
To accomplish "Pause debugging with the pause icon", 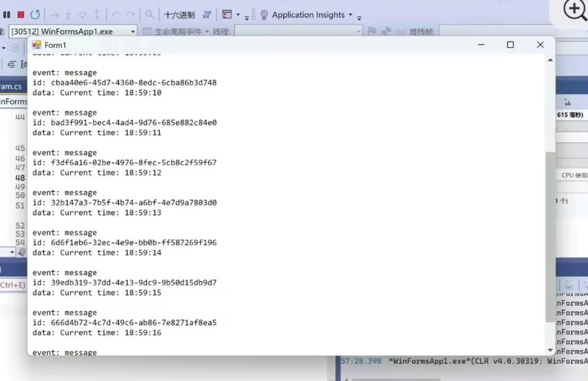I will 6,15.
